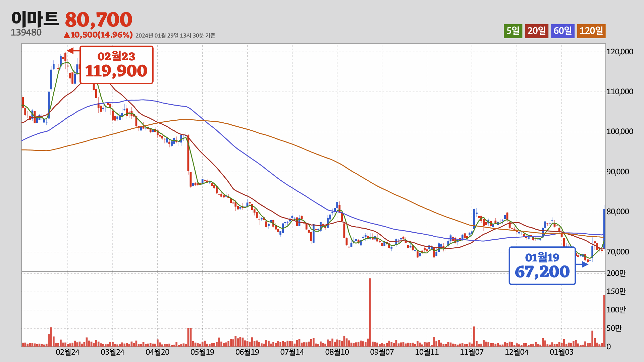Click the y-axis label 80,000
The width and height of the screenshot is (644, 362).
618,212
